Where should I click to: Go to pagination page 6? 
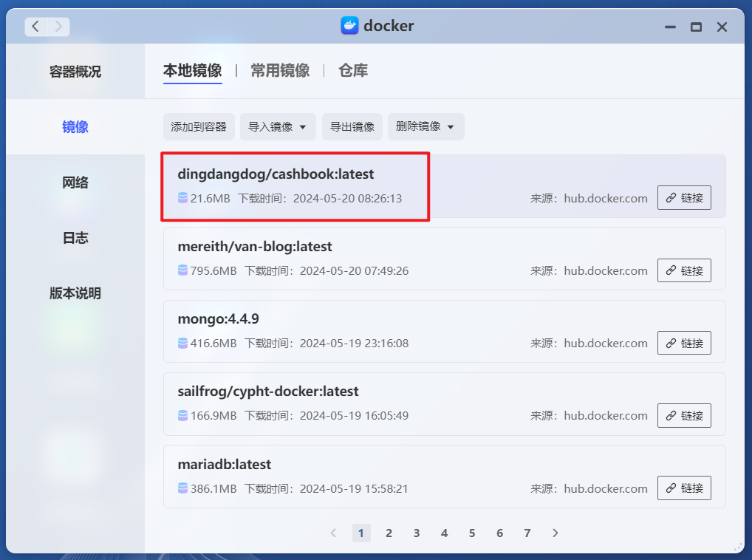500,533
